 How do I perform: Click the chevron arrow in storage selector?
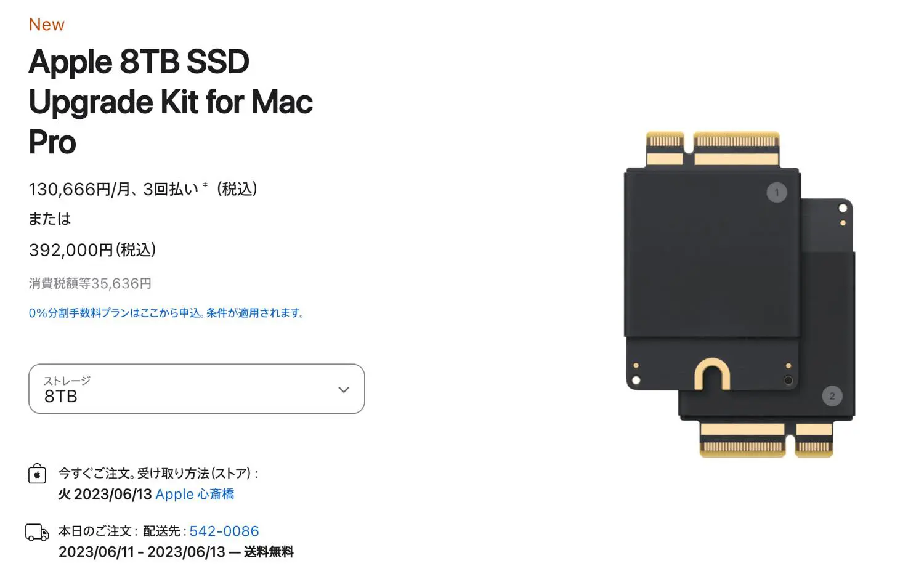[x=344, y=390]
